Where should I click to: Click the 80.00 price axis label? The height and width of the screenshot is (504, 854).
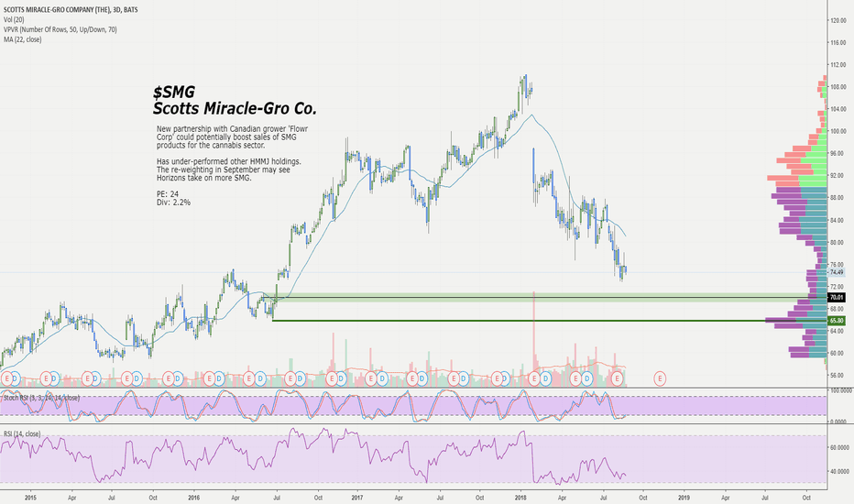tap(838, 243)
